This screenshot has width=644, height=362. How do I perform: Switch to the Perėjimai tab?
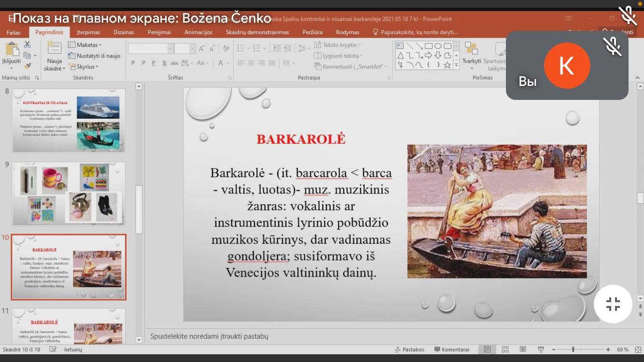[x=159, y=32]
